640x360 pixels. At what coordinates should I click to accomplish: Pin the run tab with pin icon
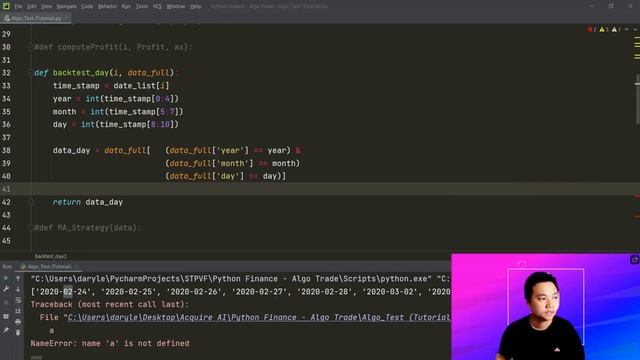(x=6, y=330)
